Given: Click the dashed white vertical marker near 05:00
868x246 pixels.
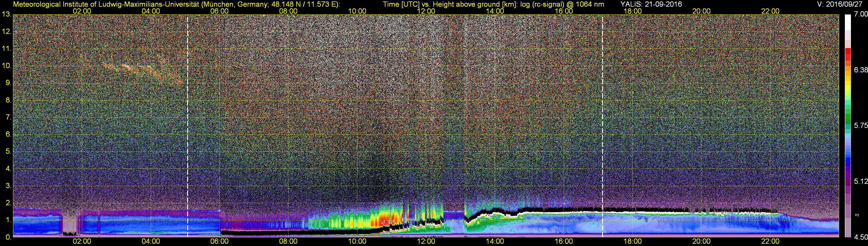Looking at the screenshot, I should [188, 126].
